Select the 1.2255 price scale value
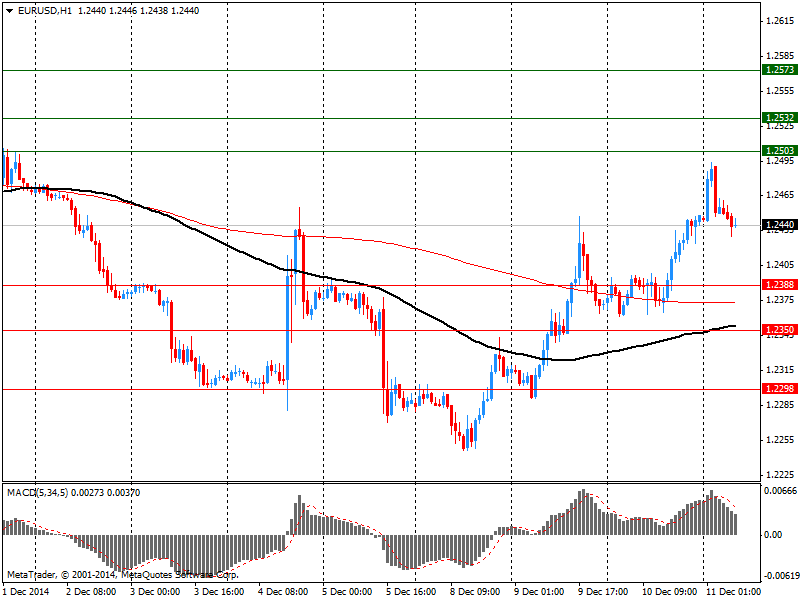The width and height of the screenshot is (800, 600). click(x=780, y=440)
